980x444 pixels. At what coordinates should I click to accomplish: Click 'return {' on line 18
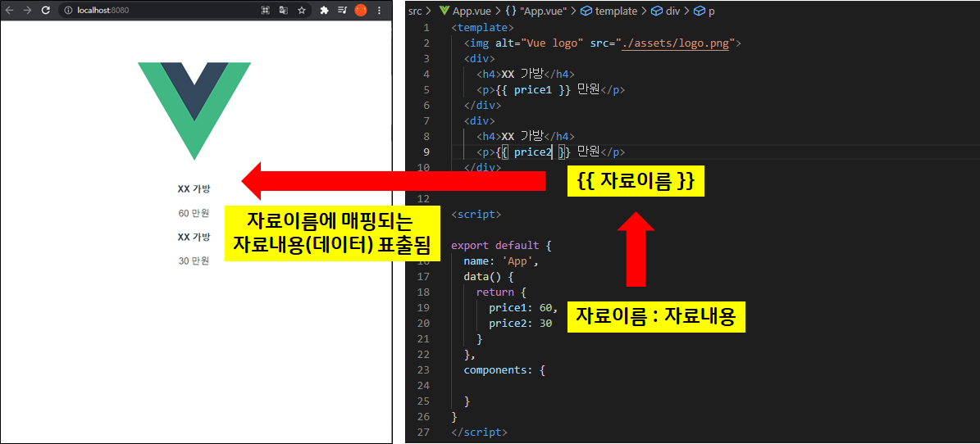[x=501, y=292]
